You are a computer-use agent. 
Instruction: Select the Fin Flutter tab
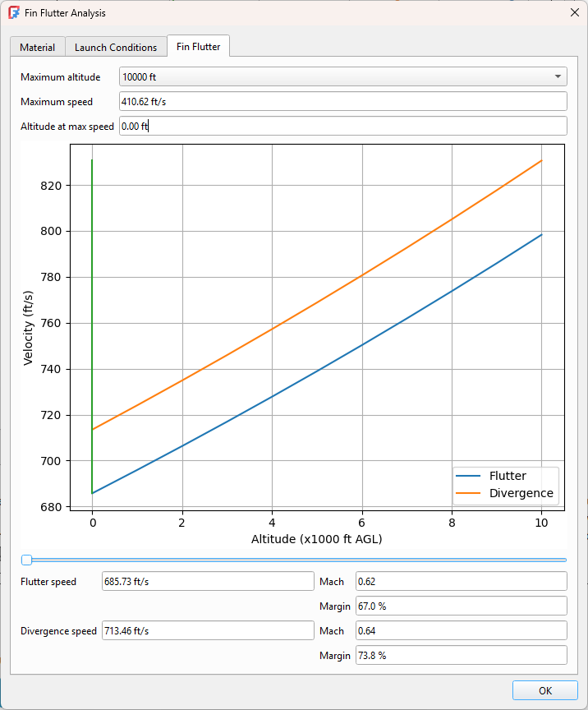point(198,47)
